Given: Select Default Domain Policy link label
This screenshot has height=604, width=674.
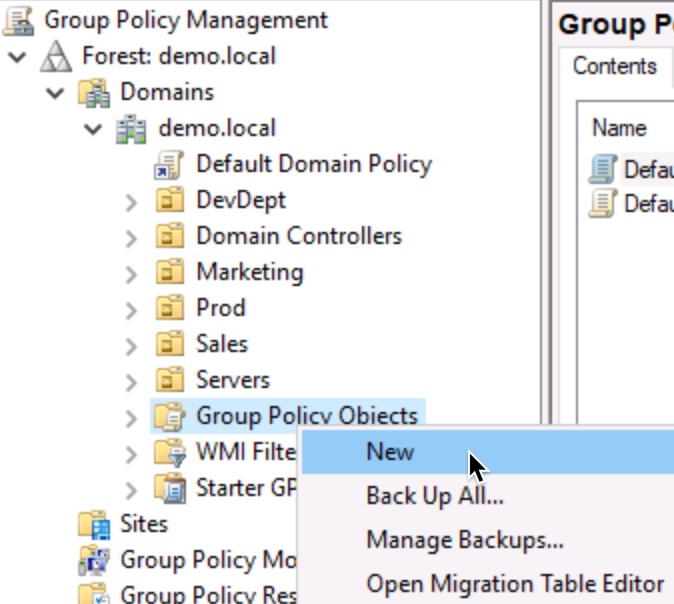Looking at the screenshot, I should coord(314,165).
